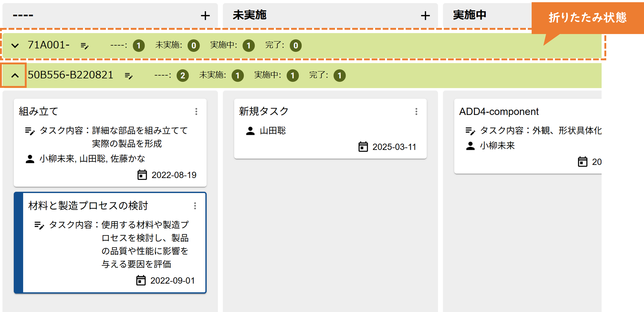This screenshot has height=312, width=644.
Task: Collapse the 50B556-B220821 swimlane row
Action: click(x=15, y=75)
